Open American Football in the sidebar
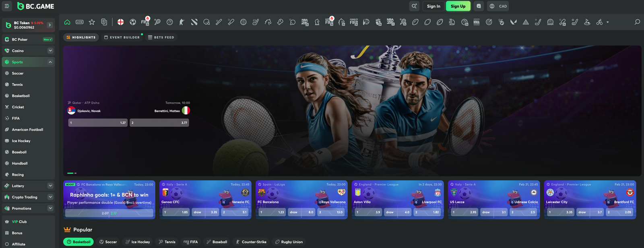The height and width of the screenshot is (248, 644). [x=28, y=130]
